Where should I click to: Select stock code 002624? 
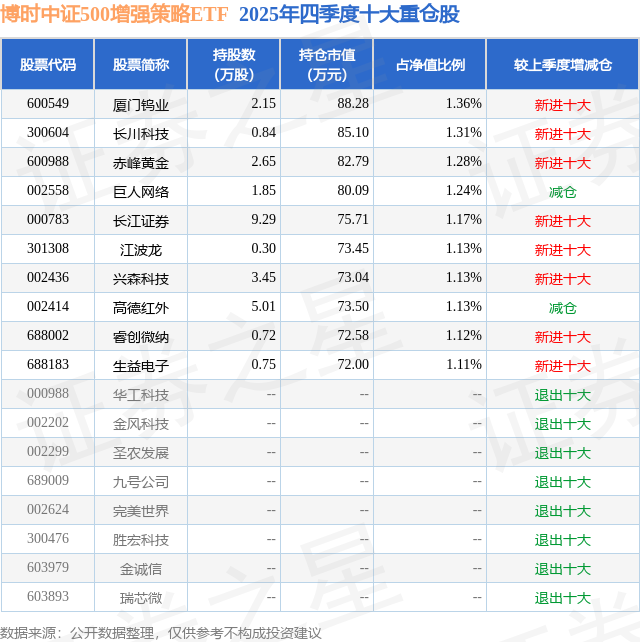pos(48,510)
